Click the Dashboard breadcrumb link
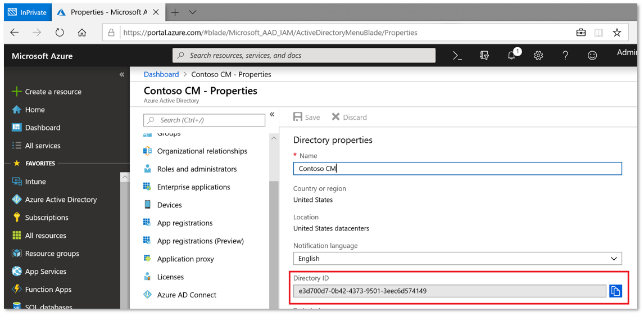The height and width of the screenshot is (316, 644). point(161,74)
